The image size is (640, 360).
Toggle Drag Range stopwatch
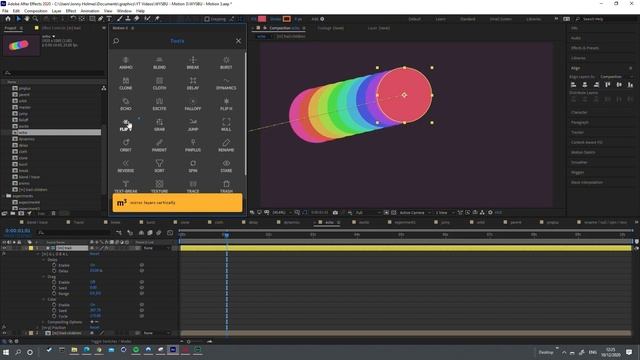tap(54, 293)
